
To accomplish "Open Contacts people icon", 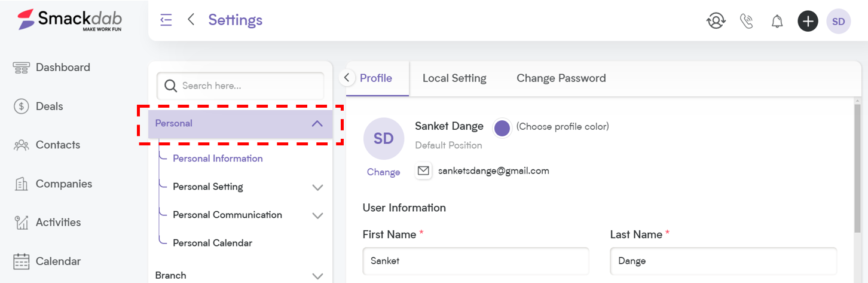I will click(22, 145).
